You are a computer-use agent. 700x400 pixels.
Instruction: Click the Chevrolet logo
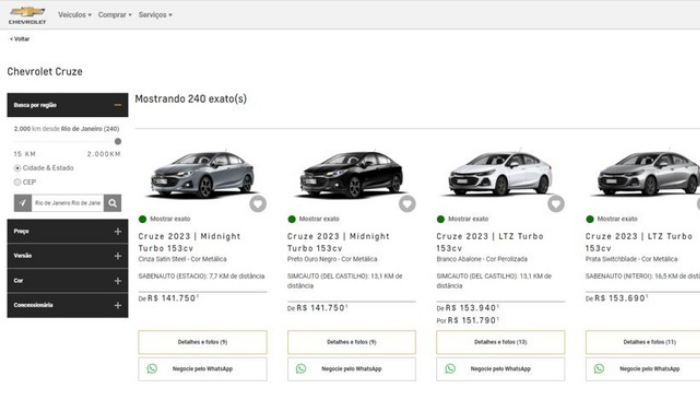coord(27,14)
